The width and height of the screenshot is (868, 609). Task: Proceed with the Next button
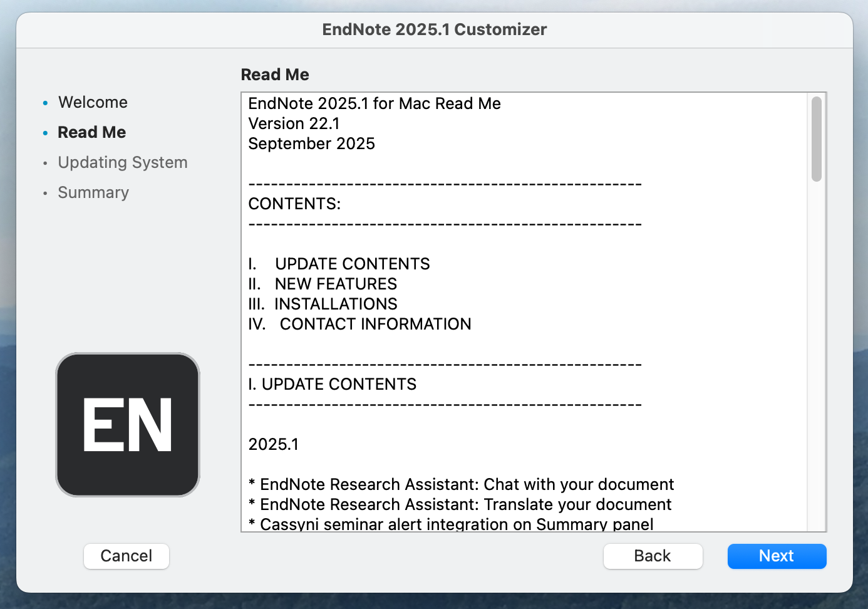click(x=777, y=556)
